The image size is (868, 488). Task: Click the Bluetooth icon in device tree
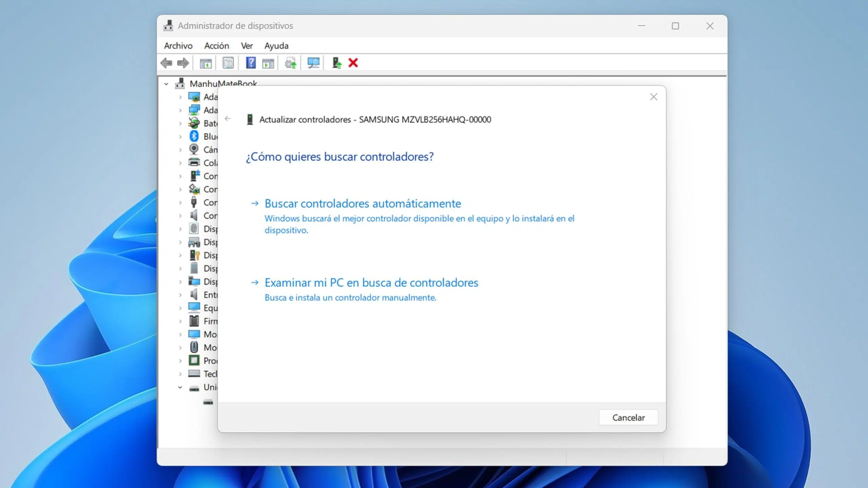194,136
